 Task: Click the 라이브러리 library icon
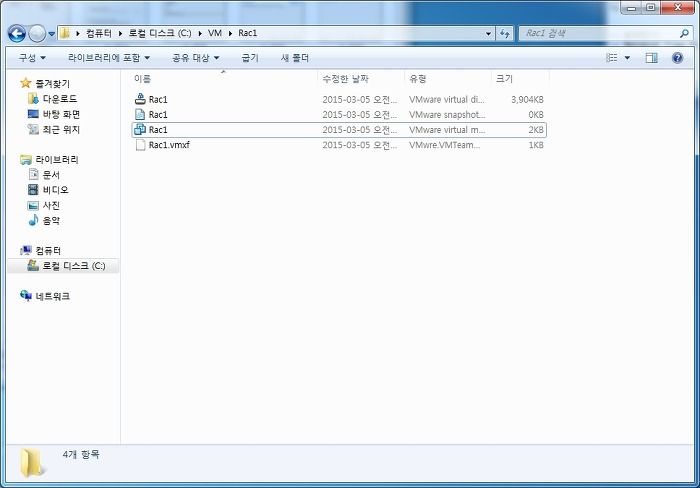(26, 159)
